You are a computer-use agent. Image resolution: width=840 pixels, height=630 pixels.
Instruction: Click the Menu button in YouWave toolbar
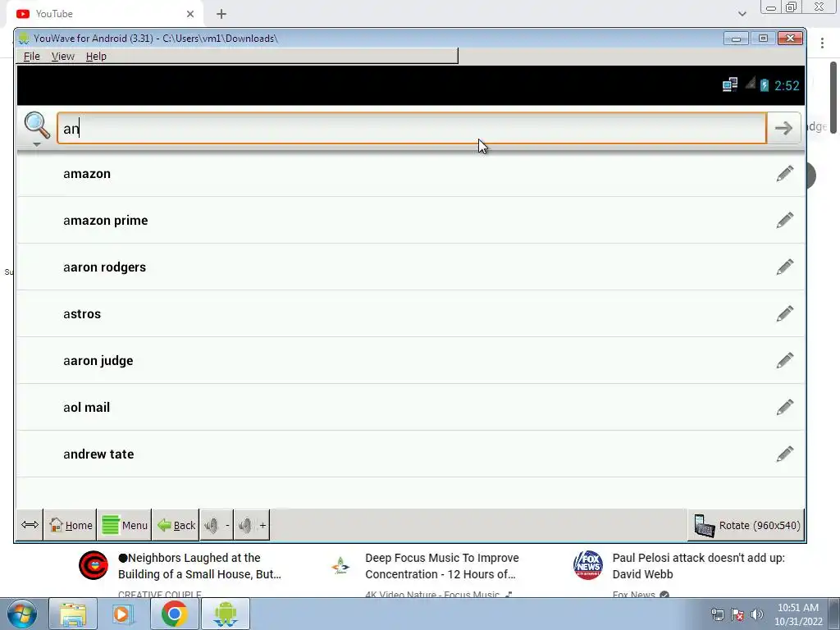(x=125, y=525)
